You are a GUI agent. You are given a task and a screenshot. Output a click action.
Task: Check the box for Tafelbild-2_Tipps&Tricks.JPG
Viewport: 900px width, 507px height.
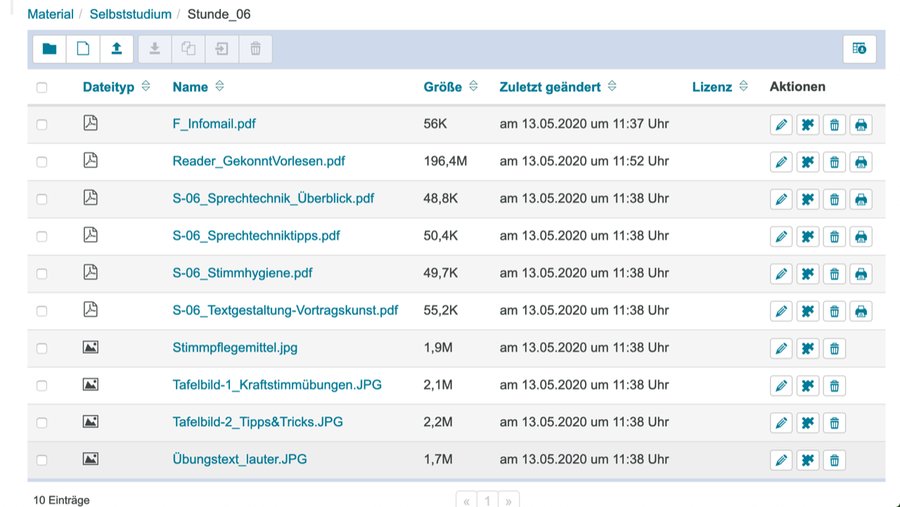point(42,423)
